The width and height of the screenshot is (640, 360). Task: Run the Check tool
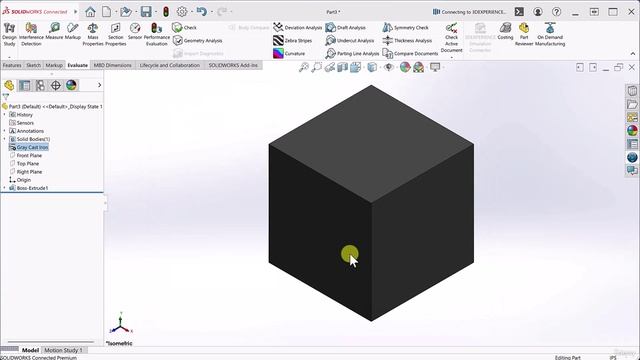184,27
